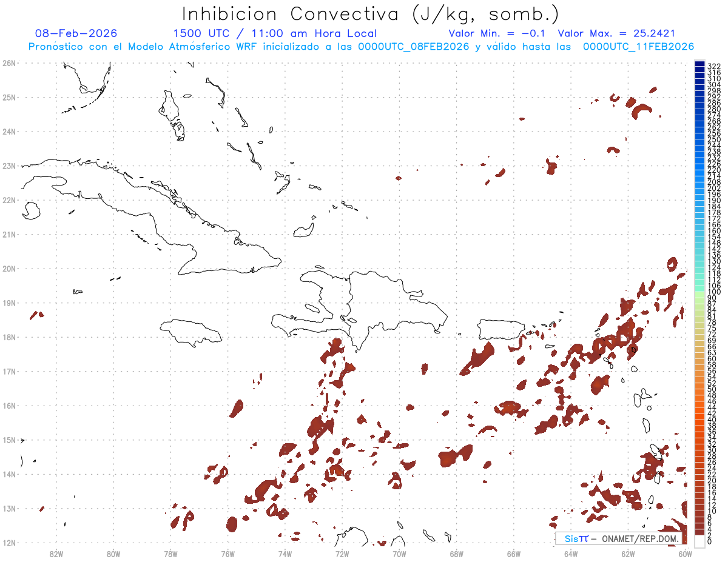Click the 70W longitude axis label

point(399,554)
